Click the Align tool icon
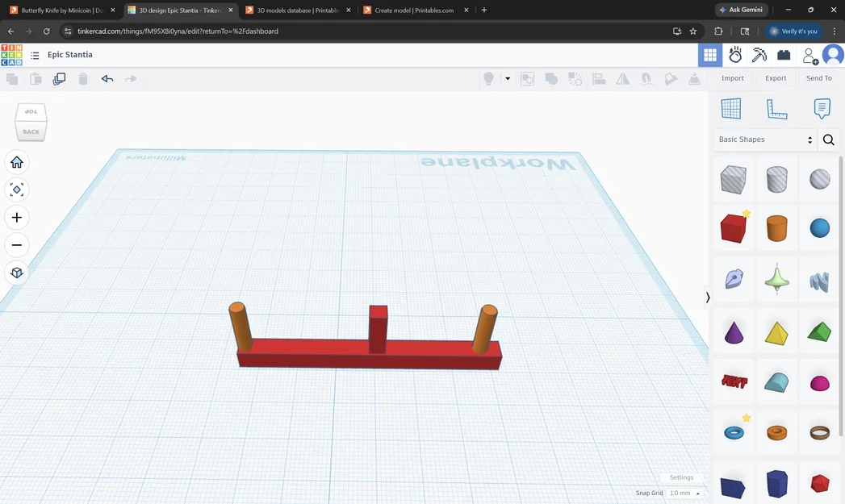 (599, 78)
